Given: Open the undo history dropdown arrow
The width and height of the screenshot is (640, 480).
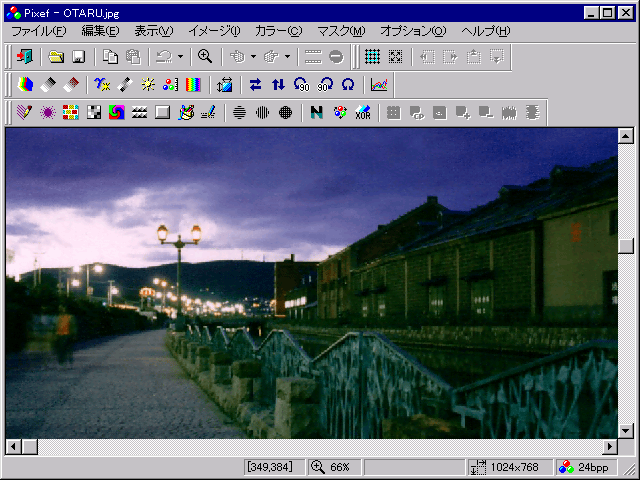Looking at the screenshot, I should tap(180, 56).
